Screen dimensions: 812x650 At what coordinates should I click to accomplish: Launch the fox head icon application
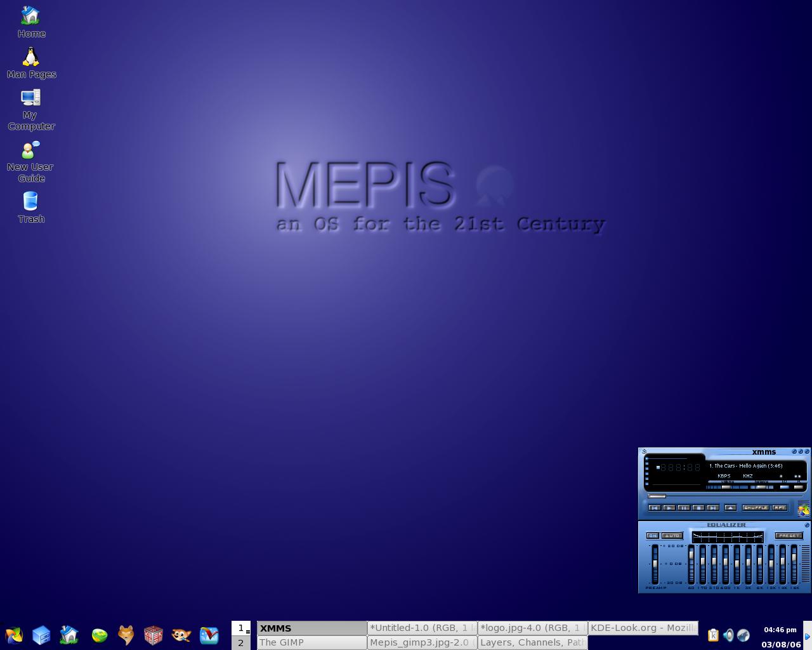[x=126, y=635]
